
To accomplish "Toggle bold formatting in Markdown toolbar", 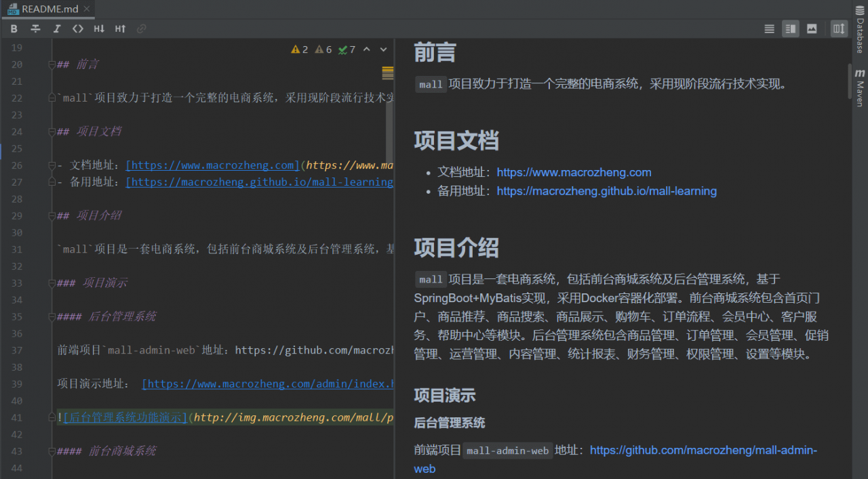I will tap(14, 28).
